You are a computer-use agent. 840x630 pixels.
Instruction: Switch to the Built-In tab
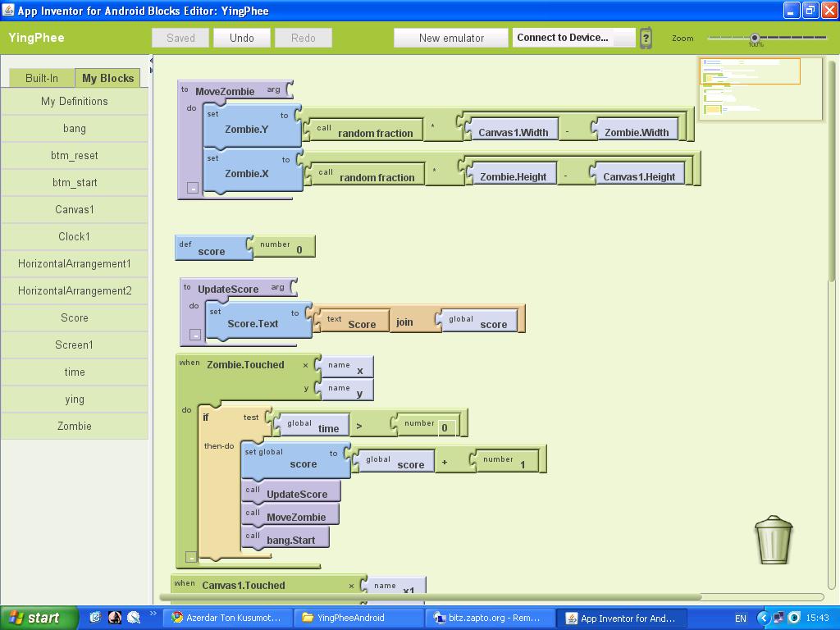click(41, 78)
